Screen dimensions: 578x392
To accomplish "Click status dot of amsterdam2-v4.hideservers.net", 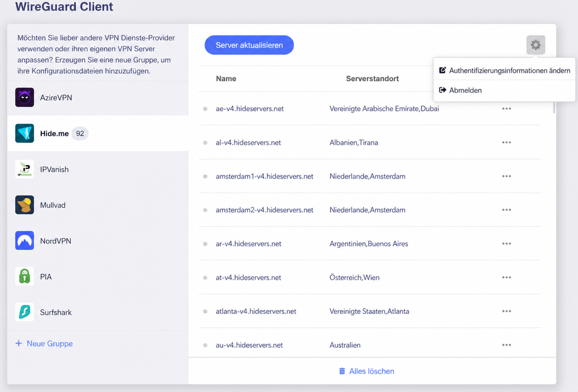I will tap(205, 210).
